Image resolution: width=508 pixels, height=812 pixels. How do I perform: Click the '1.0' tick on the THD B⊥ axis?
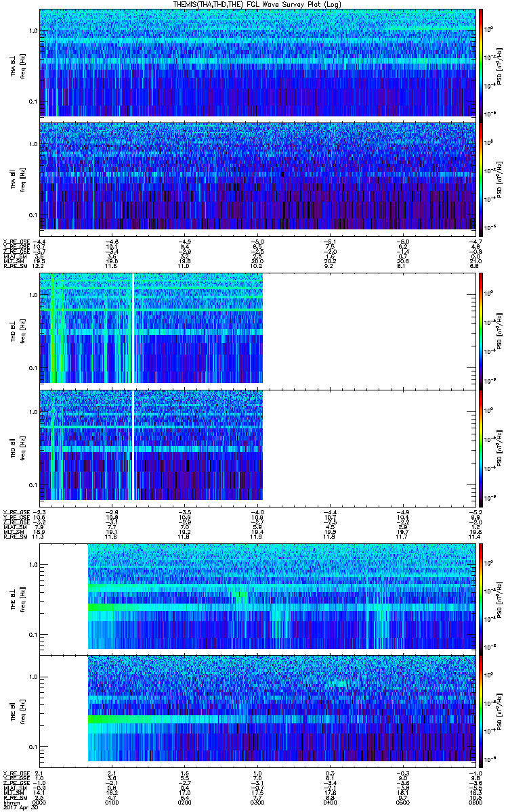(x=33, y=296)
